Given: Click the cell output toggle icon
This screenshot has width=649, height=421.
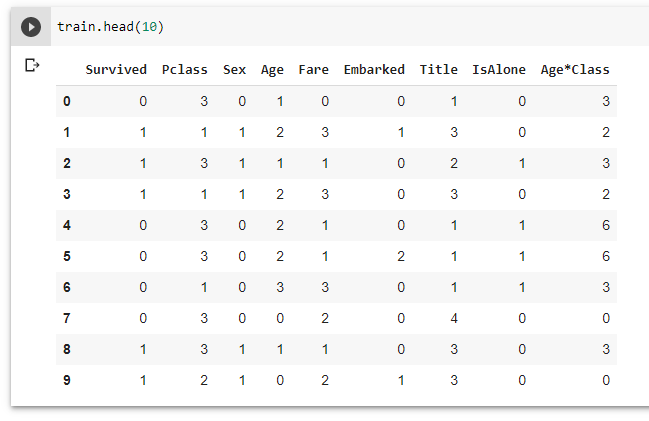Looking at the screenshot, I should click(32, 66).
